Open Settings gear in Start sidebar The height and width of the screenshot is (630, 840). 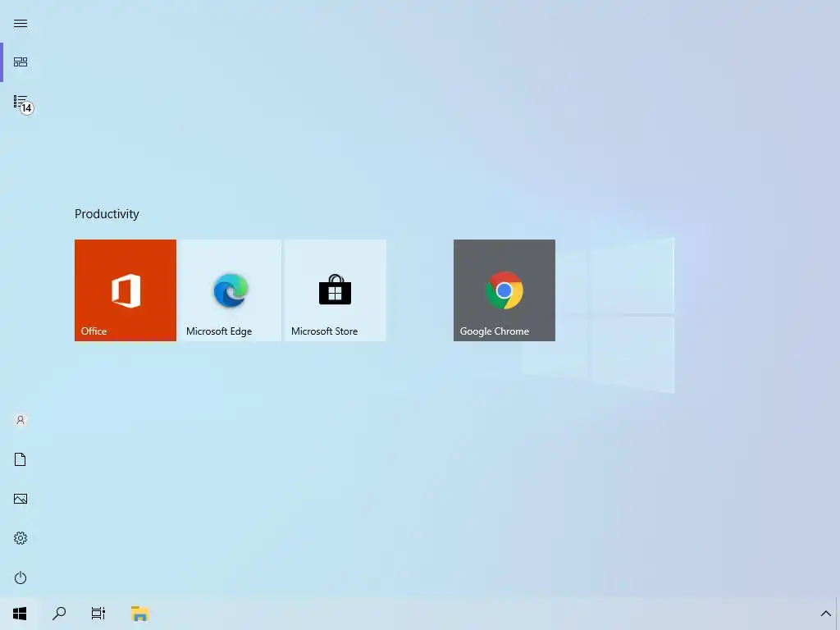tap(21, 538)
